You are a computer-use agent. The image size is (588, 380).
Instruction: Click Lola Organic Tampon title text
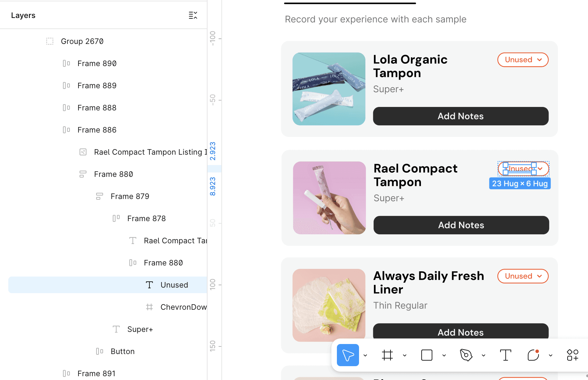410,66
